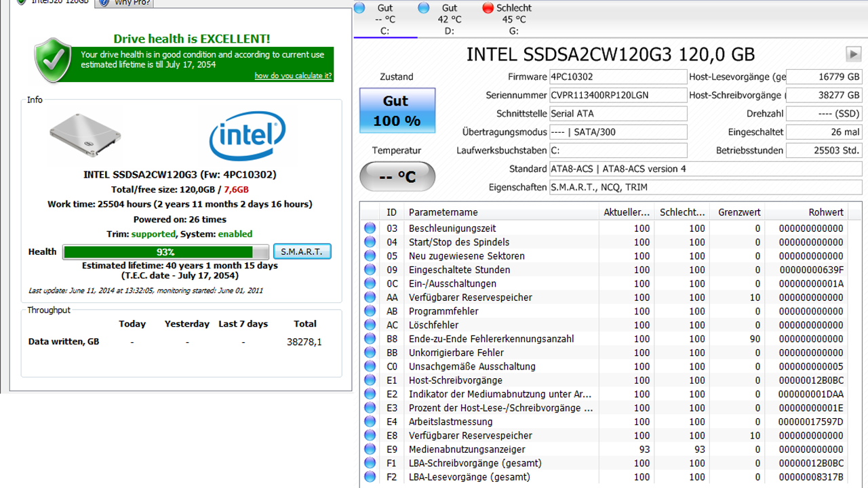This screenshot has width=868, height=488.
Task: Click the status orb for Eingeschaltete Stunden
Action: click(x=370, y=270)
